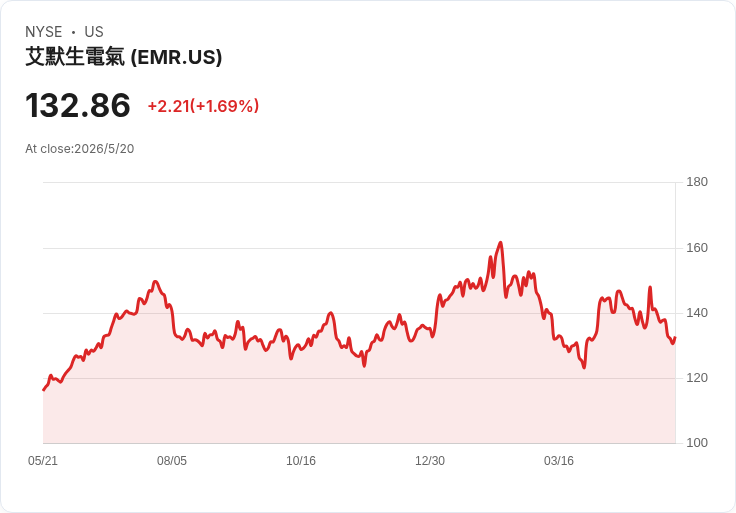Screen dimensions: 736x513
Task: Click the 08/05 x-axis date label
Action: pyautogui.click(x=172, y=460)
